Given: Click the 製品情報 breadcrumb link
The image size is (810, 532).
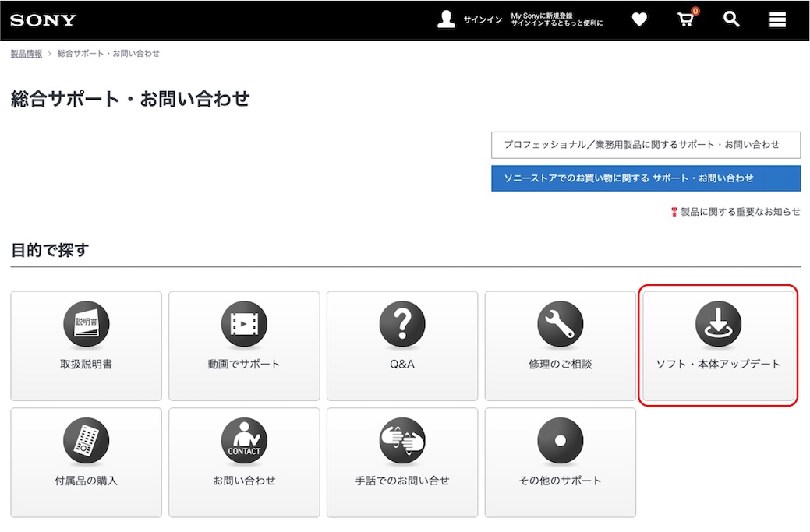Looking at the screenshot, I should coord(27,54).
